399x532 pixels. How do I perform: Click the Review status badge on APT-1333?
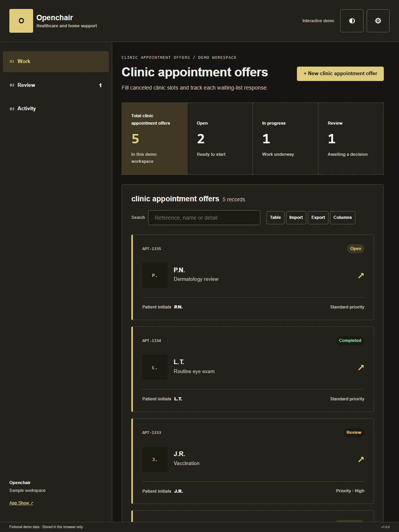click(354, 433)
